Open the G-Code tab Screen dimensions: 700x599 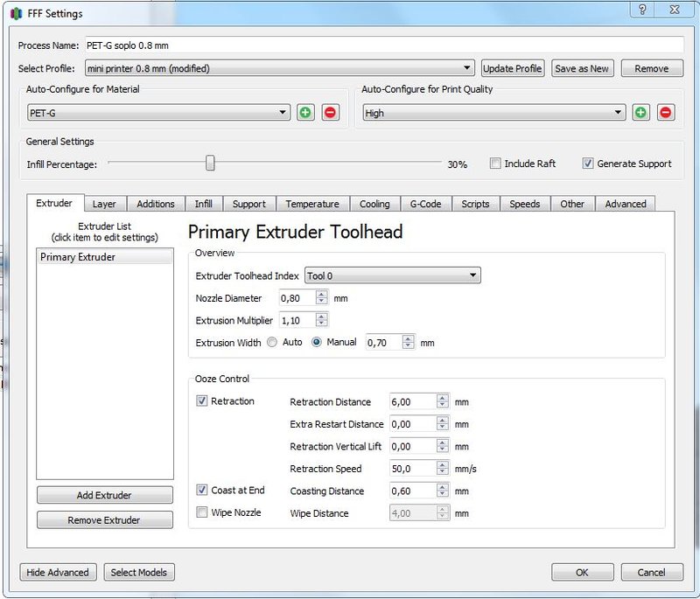coord(425,204)
